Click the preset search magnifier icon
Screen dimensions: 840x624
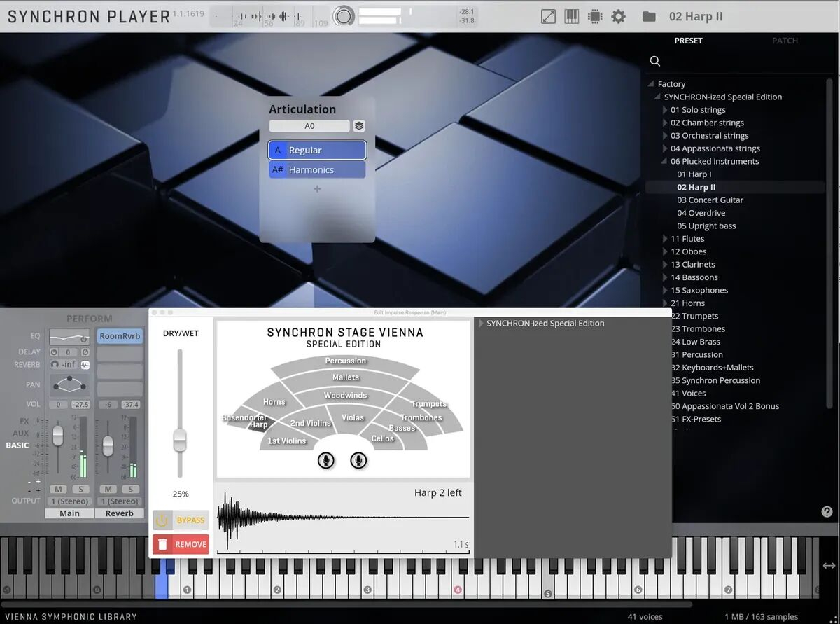coord(655,61)
